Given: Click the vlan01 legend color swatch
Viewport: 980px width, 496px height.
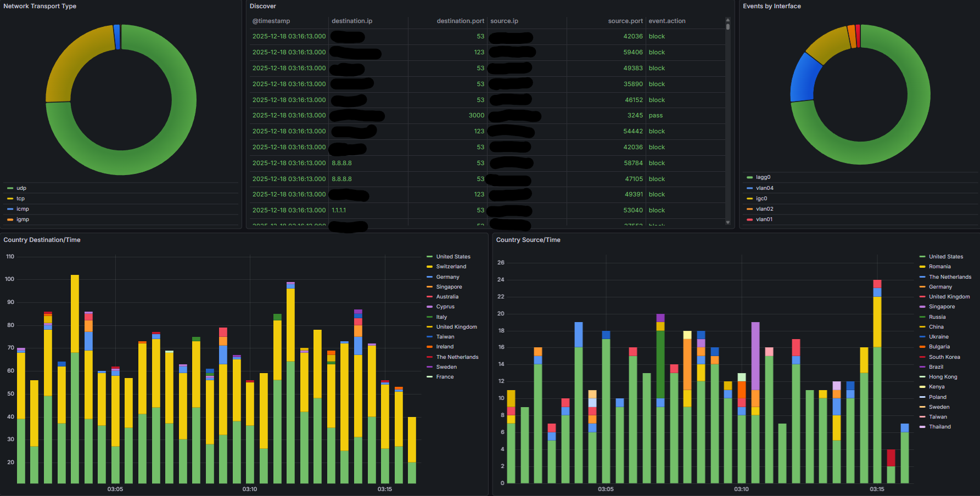Looking at the screenshot, I should (x=750, y=219).
